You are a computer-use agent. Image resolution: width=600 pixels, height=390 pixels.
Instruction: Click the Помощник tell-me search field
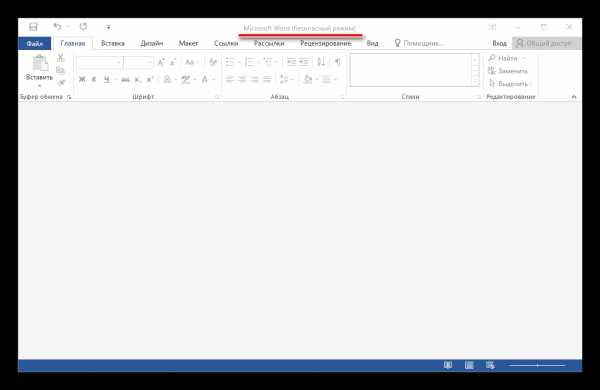pos(419,43)
